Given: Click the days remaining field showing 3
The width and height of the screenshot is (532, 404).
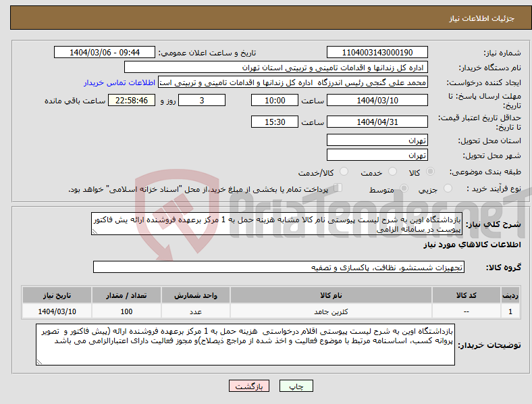Looking at the screenshot, I should 202,100.
